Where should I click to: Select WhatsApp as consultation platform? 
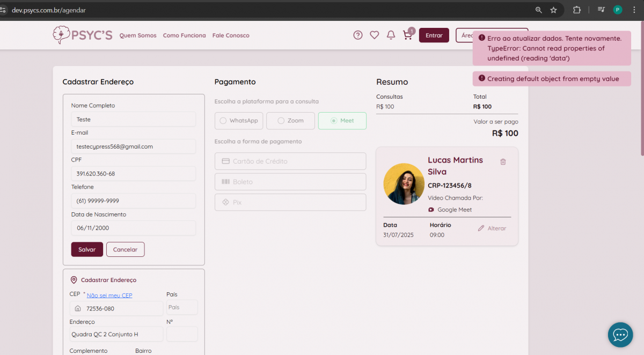click(x=239, y=121)
